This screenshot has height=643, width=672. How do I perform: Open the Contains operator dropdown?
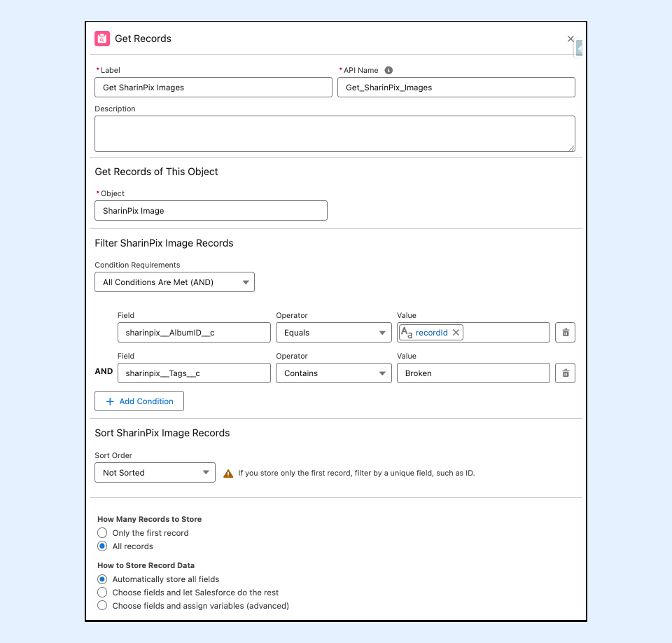[333, 373]
